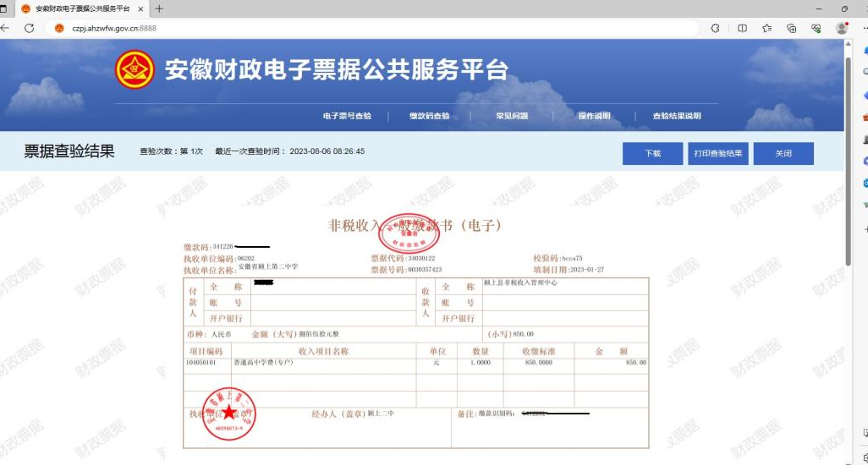The height and width of the screenshot is (466, 868).
Task: Click the 经办人 (盖章) 颍上二中 text
Action: 353,414
